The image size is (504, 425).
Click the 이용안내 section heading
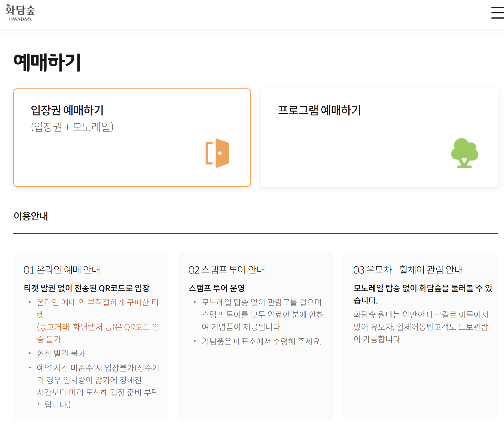coord(31,216)
